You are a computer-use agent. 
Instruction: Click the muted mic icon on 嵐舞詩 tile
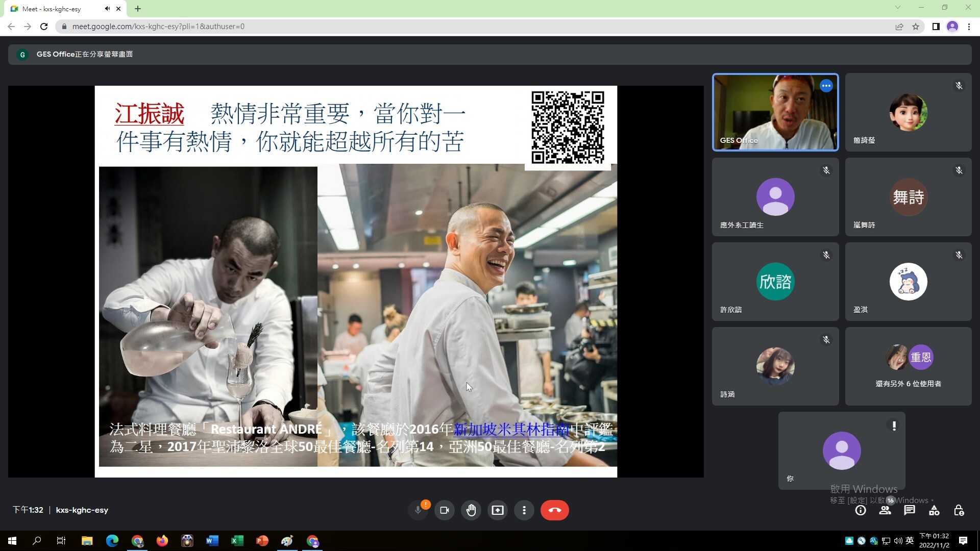[x=959, y=170]
